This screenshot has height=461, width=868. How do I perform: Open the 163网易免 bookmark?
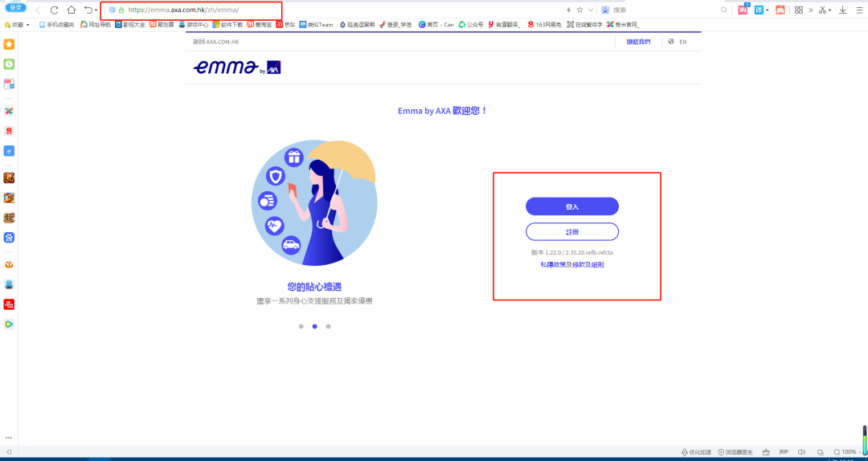point(545,25)
